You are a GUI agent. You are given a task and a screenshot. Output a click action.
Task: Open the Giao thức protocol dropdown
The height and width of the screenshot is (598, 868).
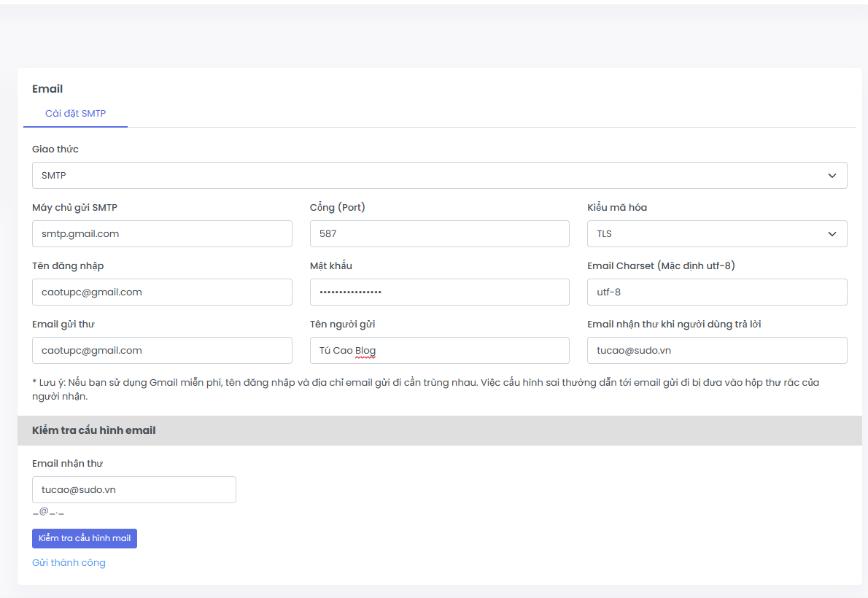pyautogui.click(x=438, y=175)
